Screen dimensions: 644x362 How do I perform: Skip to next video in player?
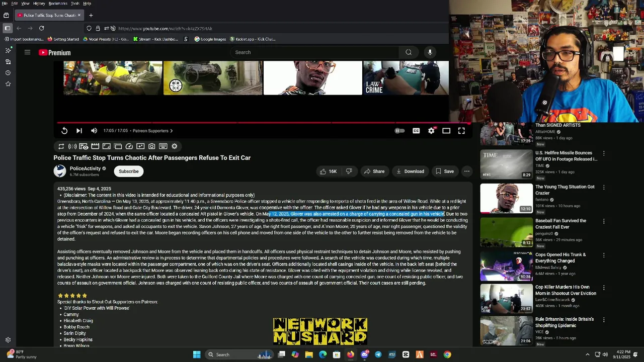(x=79, y=131)
